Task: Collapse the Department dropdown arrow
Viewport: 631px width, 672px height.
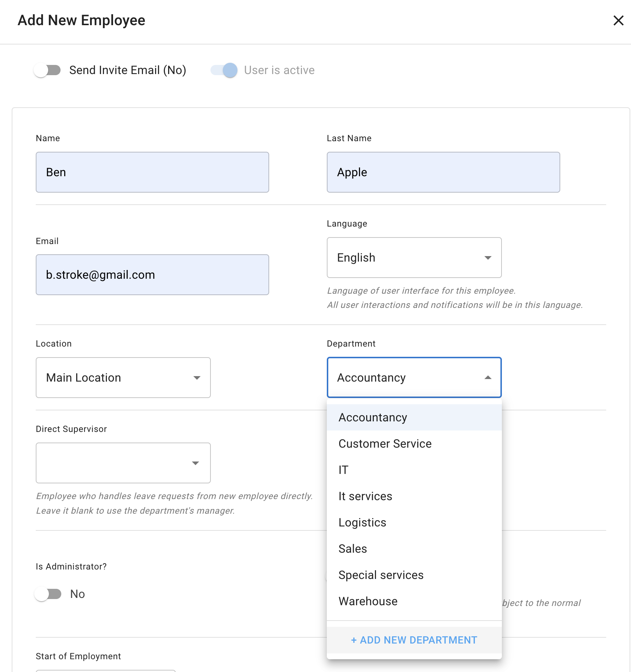Action: 488,378
